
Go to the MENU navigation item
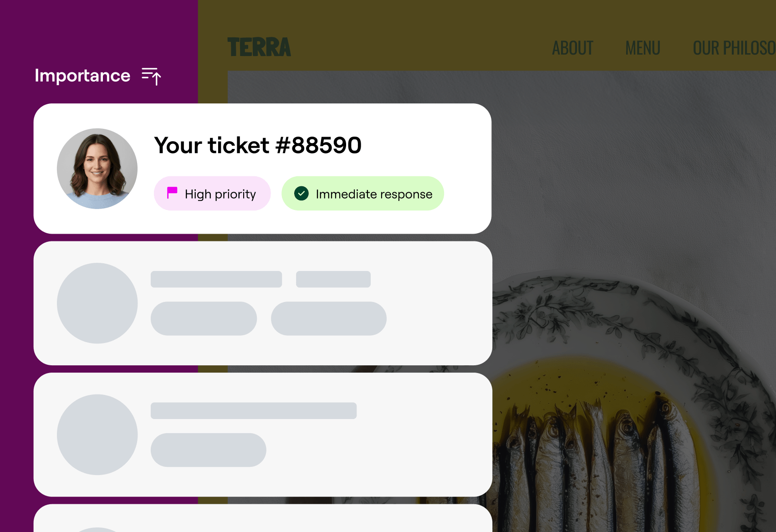tap(643, 48)
